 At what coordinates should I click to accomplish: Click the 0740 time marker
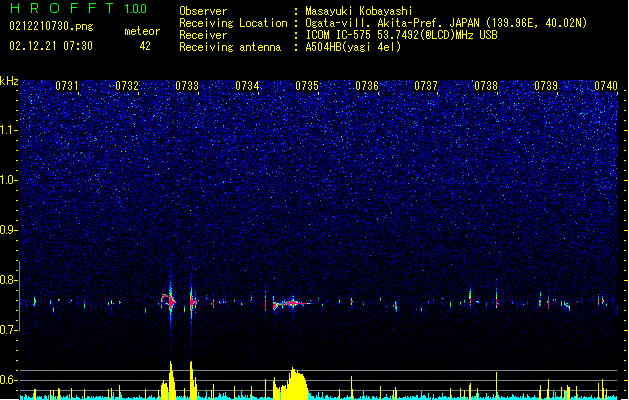606,86
